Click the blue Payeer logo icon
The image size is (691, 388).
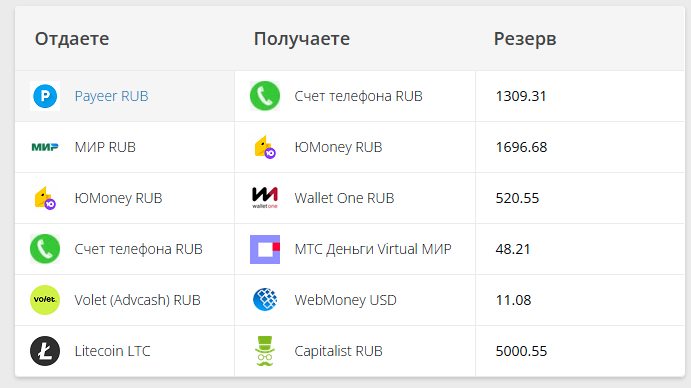click(x=45, y=96)
